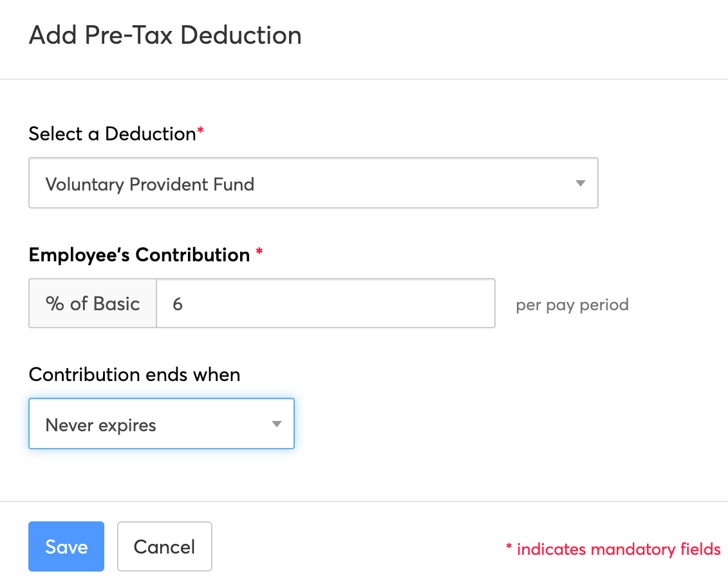Image resolution: width=728 pixels, height=578 pixels.
Task: Click the Employee's Contribution label
Action: pyautogui.click(x=139, y=255)
